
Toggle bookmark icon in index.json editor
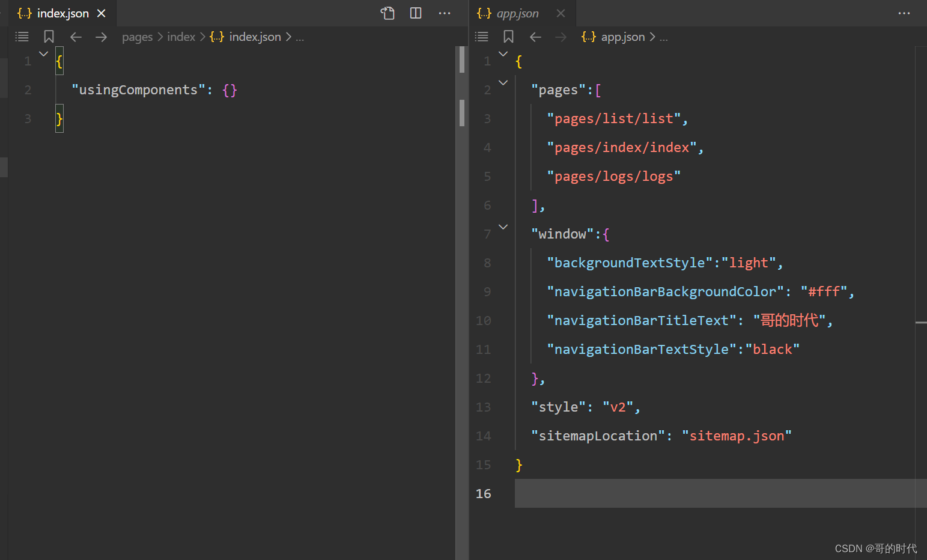click(49, 37)
